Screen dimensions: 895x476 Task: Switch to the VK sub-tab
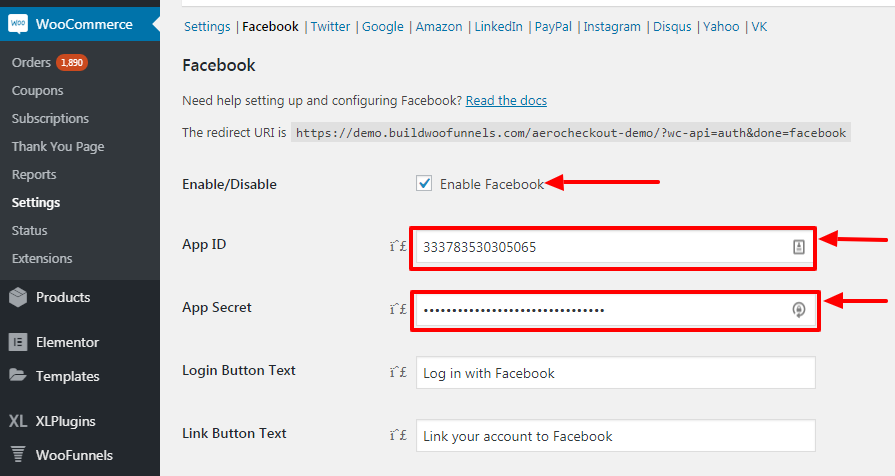759,26
